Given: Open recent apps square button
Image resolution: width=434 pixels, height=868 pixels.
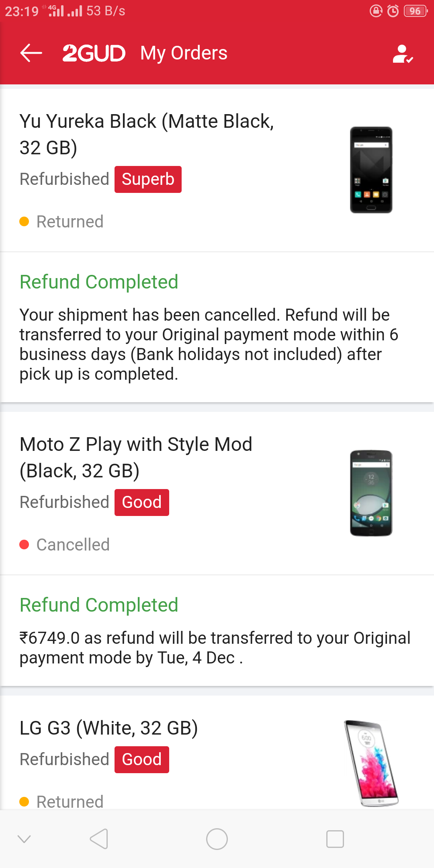Looking at the screenshot, I should (x=335, y=839).
